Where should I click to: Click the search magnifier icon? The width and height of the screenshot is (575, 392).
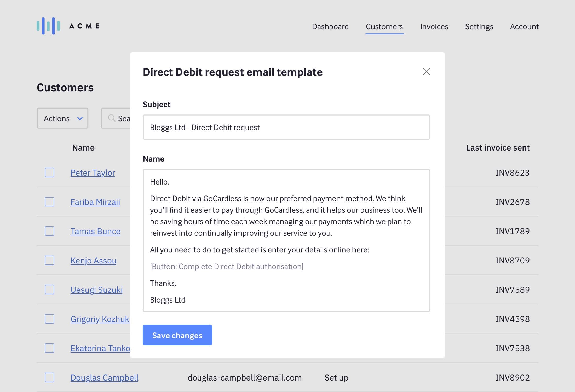pyautogui.click(x=112, y=118)
